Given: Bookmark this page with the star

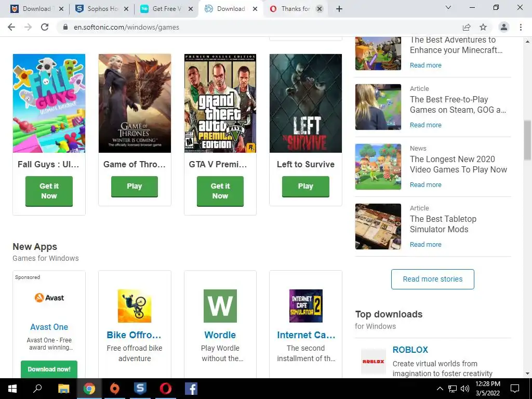Looking at the screenshot, I should click(x=483, y=27).
